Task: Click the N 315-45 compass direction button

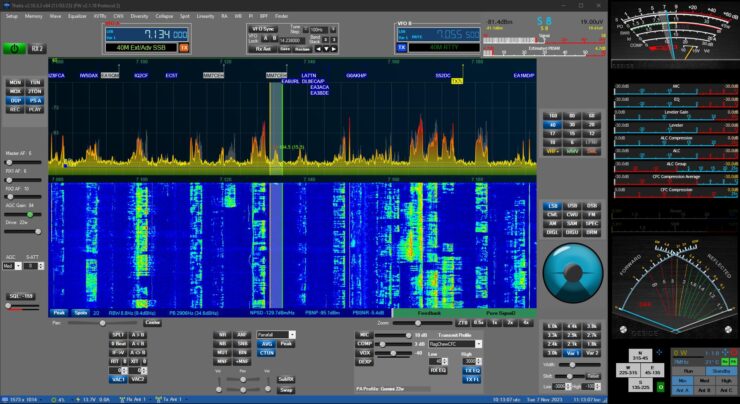Action: click(640, 356)
